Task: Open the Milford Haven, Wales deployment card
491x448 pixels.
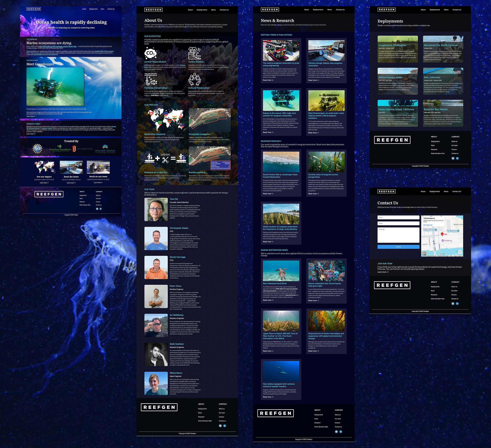Action: pyautogui.click(x=398, y=81)
